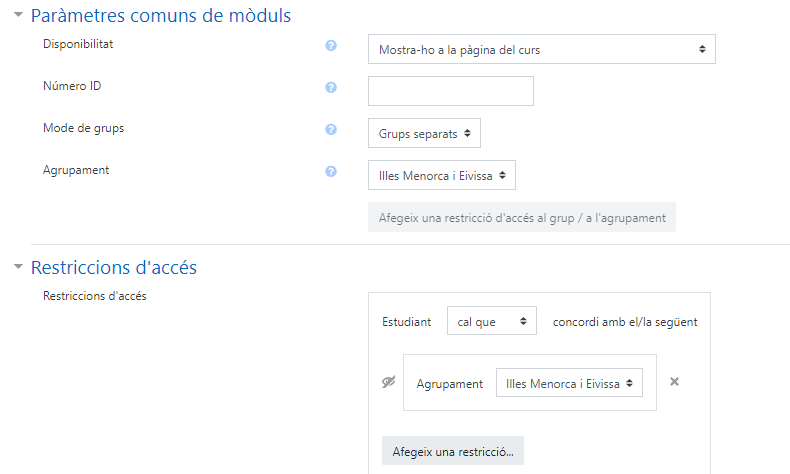Click Afegeix una restricció d'accés al grup button
The height and width of the screenshot is (474, 790).
tap(522, 218)
